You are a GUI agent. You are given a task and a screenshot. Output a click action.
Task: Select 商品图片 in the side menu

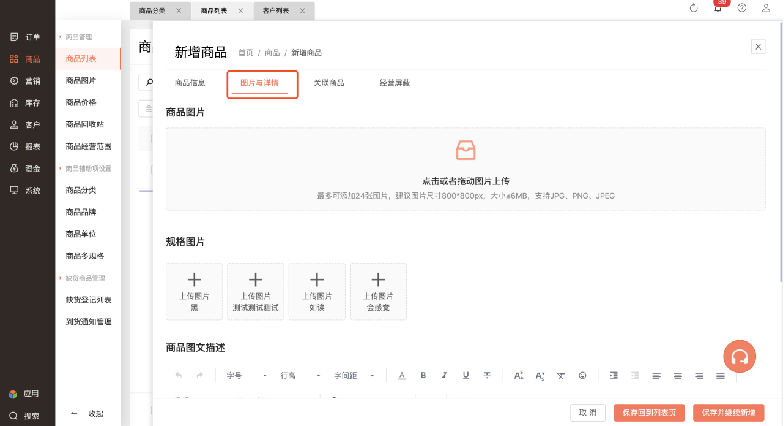point(81,81)
